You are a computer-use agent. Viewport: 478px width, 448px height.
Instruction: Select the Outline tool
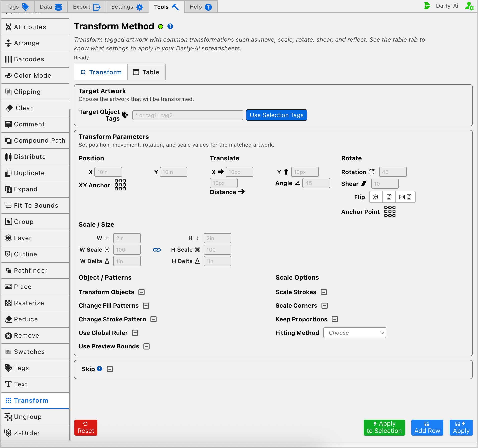35,254
